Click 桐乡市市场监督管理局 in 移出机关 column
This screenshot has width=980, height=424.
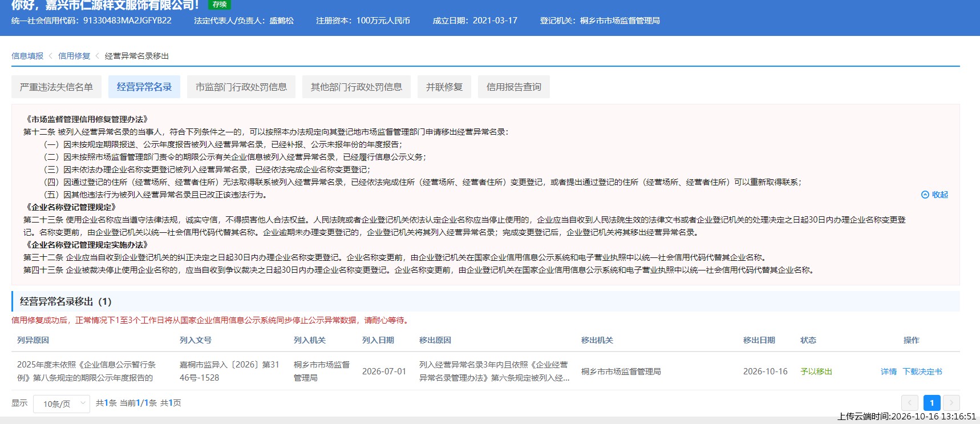click(x=621, y=371)
